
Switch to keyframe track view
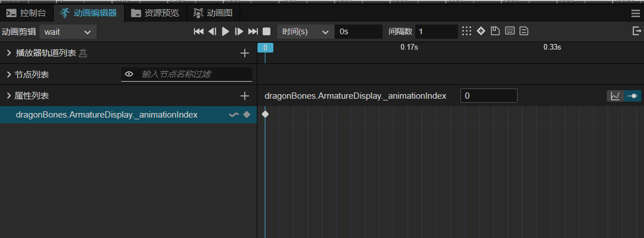coord(633,96)
